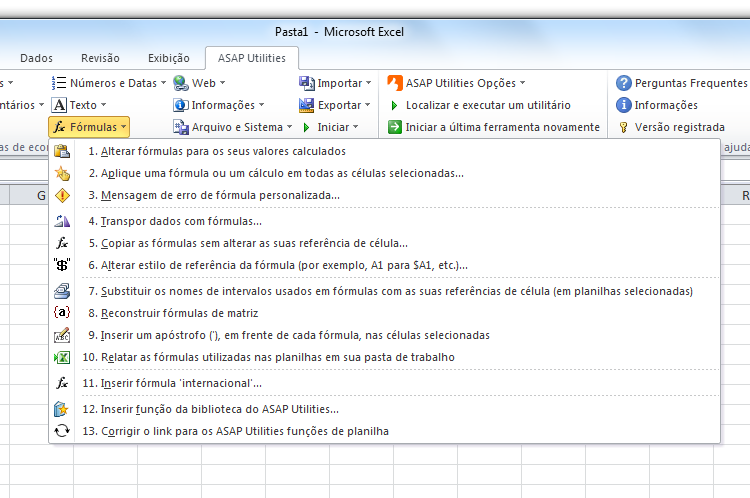
Task: Click the Exportar icon
Action: [307, 105]
